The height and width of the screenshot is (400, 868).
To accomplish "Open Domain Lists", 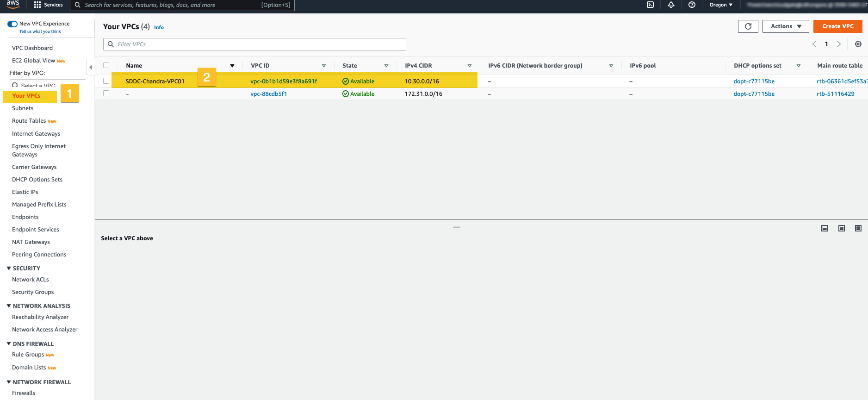I will coord(29,368).
